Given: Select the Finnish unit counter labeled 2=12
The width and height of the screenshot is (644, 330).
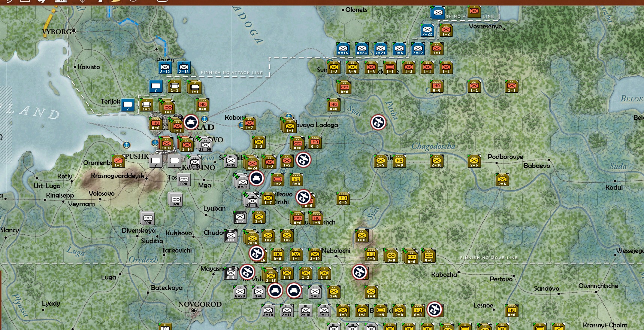Looking at the screenshot, I should pyautogui.click(x=165, y=68).
